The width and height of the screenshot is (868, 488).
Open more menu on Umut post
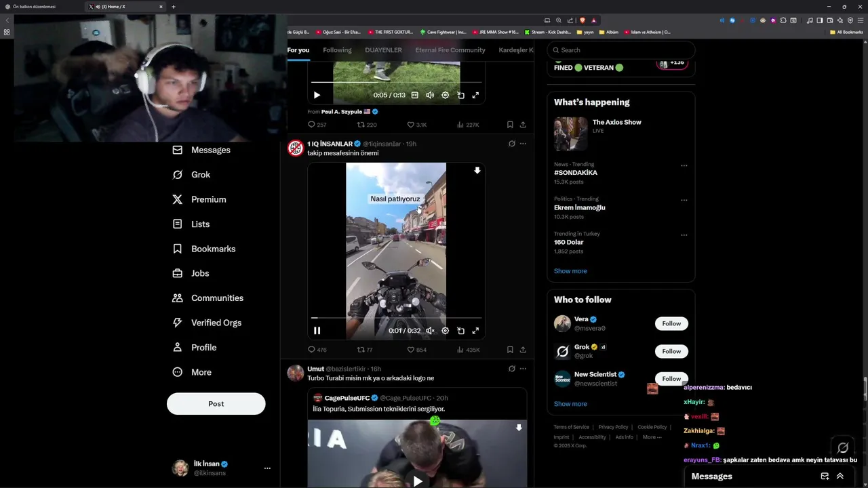[523, 369]
